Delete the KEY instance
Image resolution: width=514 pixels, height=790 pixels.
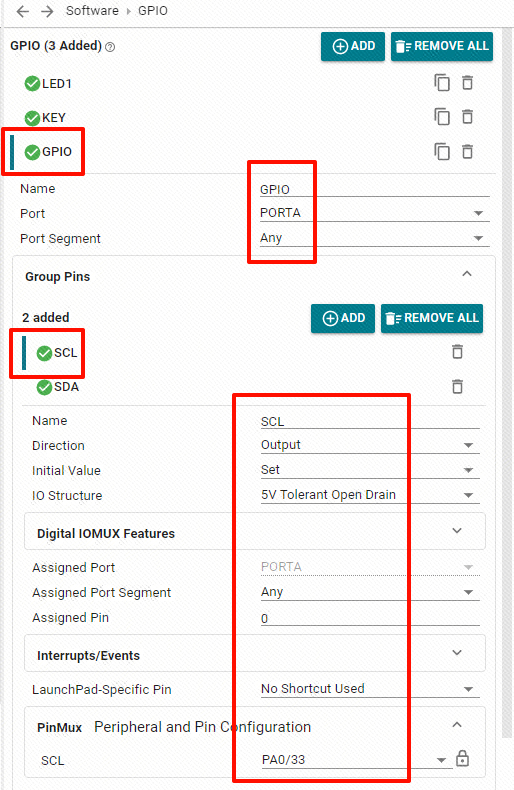point(468,117)
